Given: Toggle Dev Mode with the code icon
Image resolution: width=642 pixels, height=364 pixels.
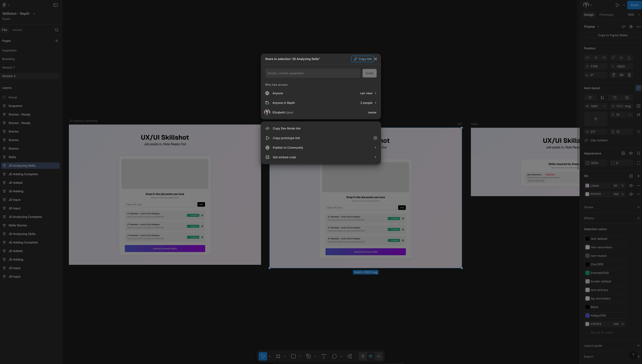Looking at the screenshot, I should point(379,356).
